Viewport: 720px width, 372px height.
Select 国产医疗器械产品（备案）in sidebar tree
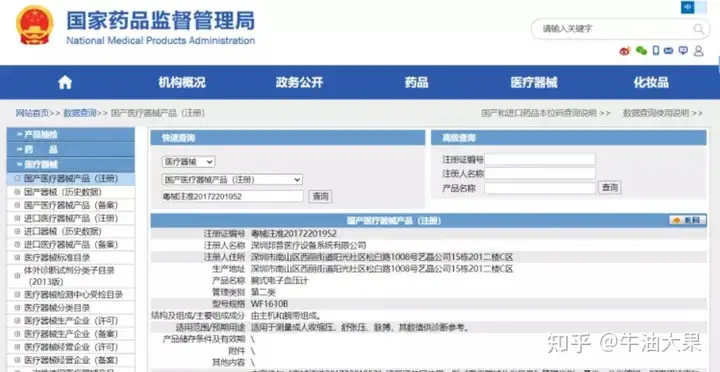click(x=71, y=205)
